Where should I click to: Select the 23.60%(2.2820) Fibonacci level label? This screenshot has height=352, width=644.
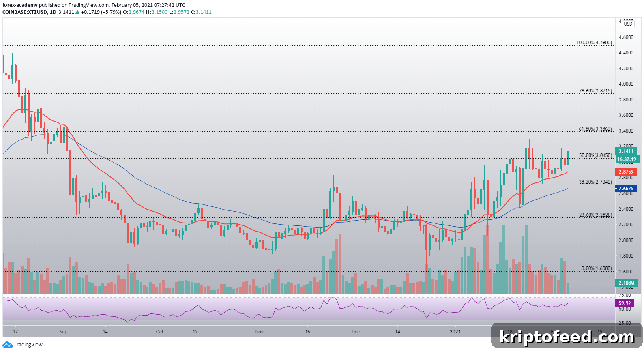pyautogui.click(x=595, y=215)
